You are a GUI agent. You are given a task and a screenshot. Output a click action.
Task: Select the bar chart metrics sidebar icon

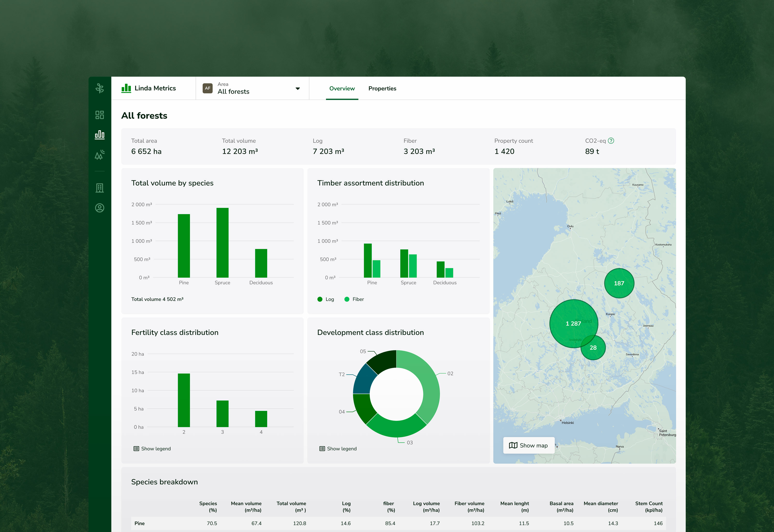tap(99, 135)
